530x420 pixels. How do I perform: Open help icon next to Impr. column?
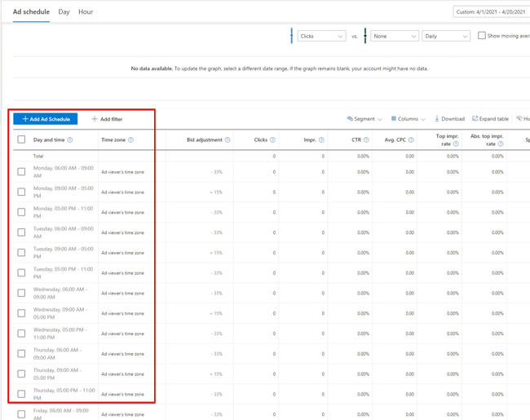(x=321, y=139)
